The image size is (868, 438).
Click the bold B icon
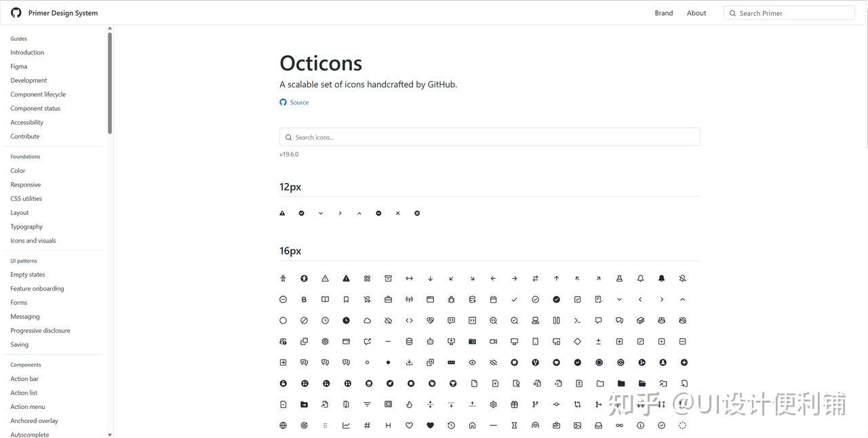[x=304, y=300]
